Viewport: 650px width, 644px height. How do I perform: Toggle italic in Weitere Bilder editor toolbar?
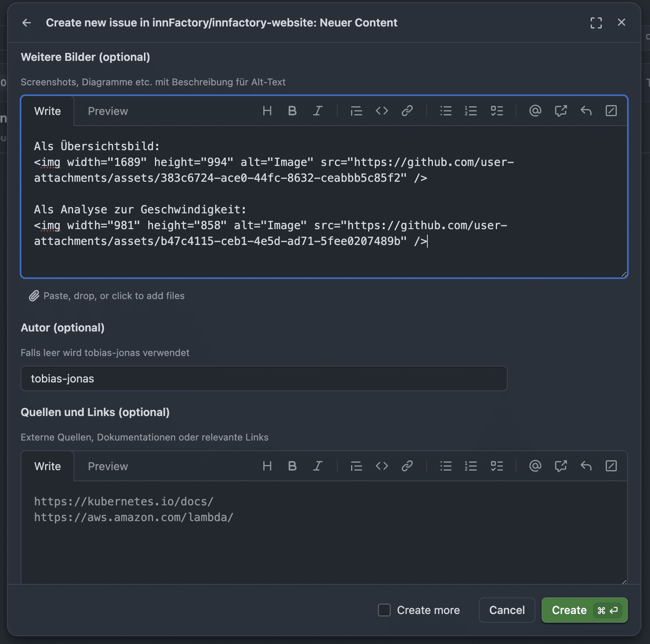(317, 111)
